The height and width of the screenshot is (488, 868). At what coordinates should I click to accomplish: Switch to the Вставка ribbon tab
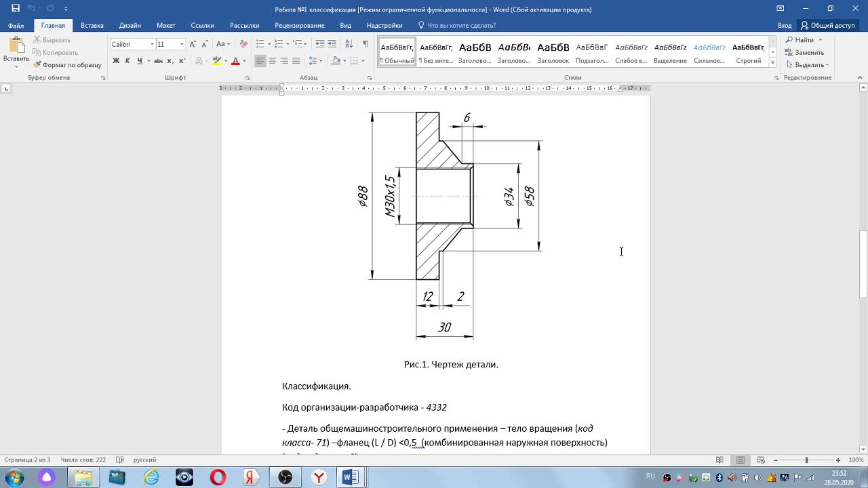click(92, 26)
